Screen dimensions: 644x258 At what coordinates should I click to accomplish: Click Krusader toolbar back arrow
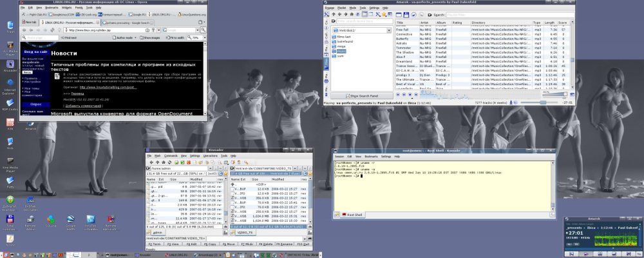pyautogui.click(x=151, y=163)
